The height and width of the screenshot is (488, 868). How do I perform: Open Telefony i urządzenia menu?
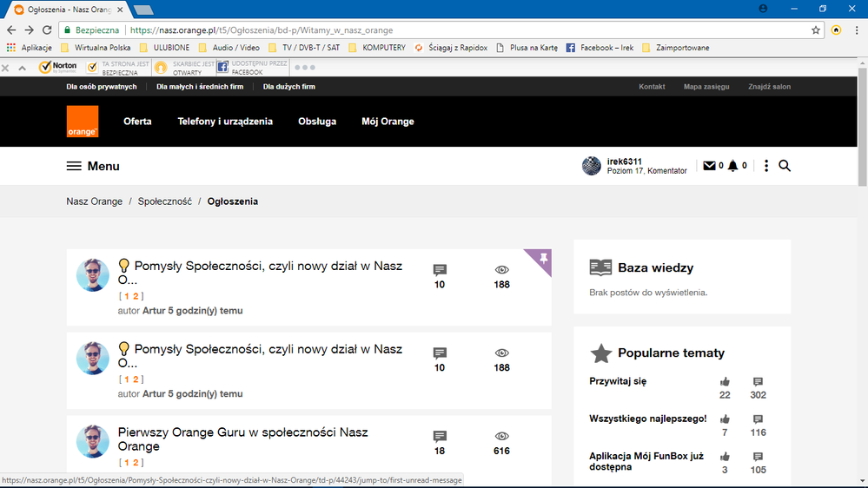(225, 122)
